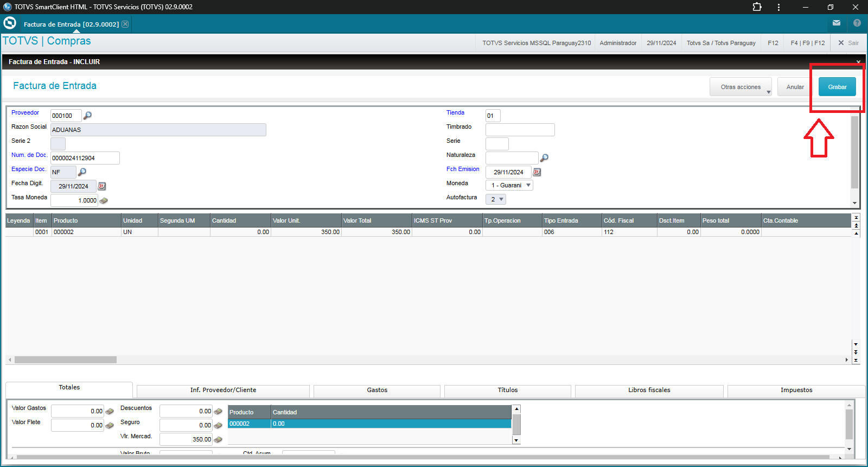Click the date 29/11/2024 in top bar
This screenshot has width=868, height=467.
pos(661,43)
